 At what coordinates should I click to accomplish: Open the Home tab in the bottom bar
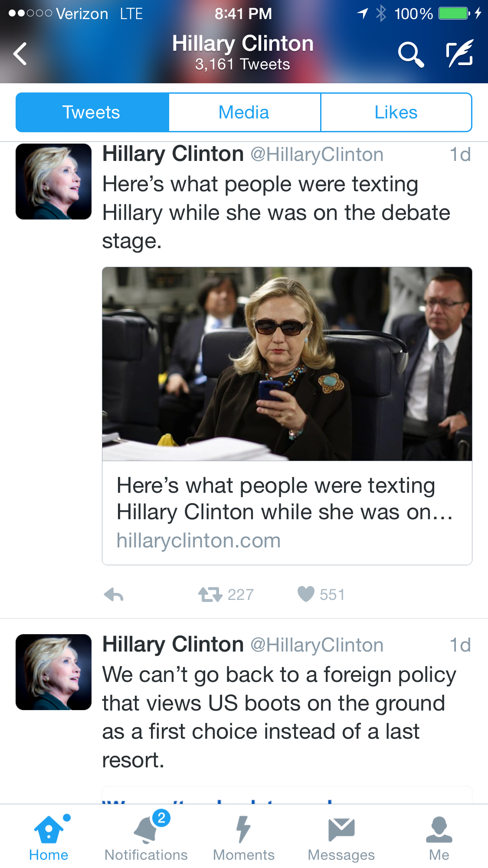point(49,837)
